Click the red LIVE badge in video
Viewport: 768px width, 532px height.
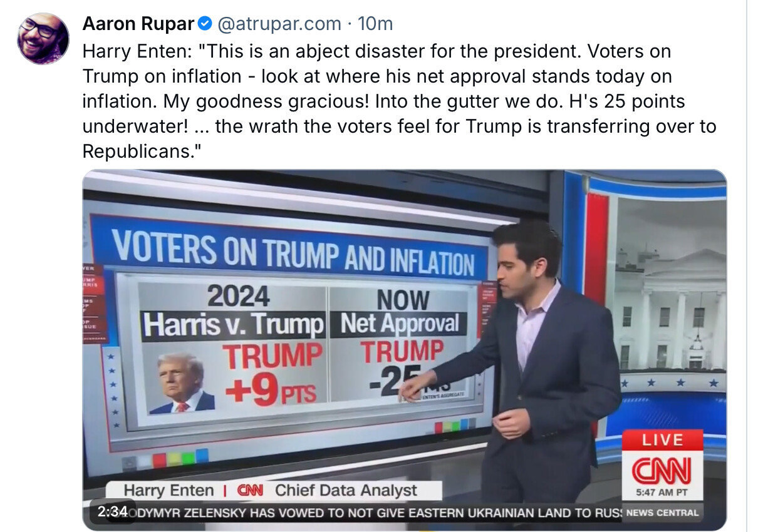(662, 441)
